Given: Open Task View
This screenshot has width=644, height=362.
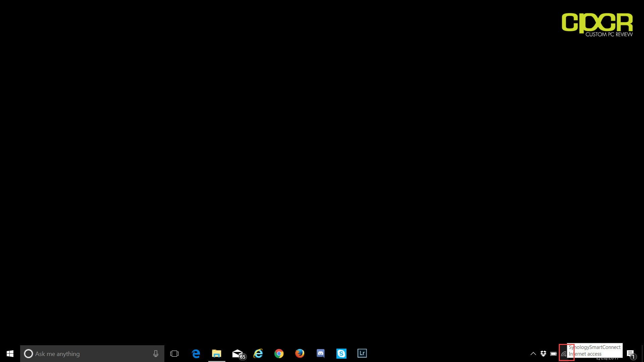Looking at the screenshot, I should tap(174, 354).
